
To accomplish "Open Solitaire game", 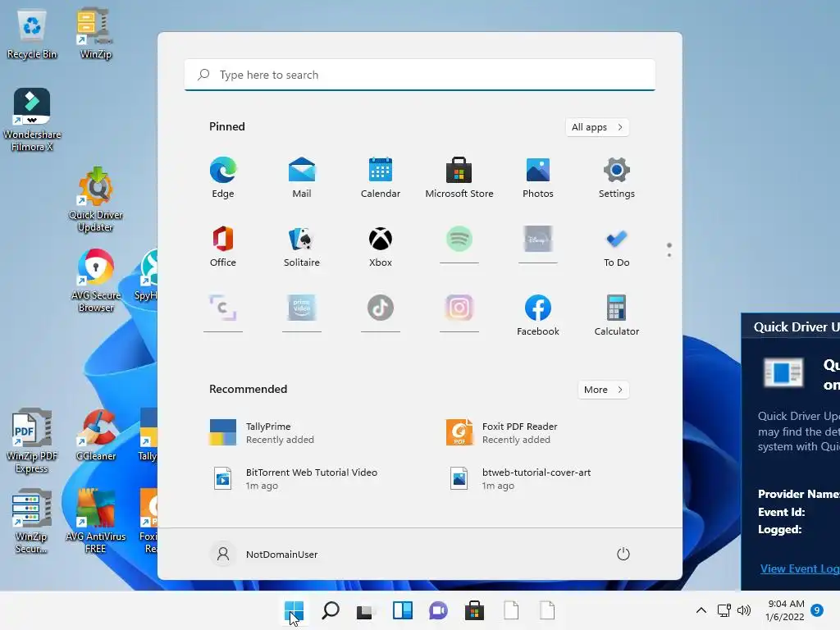I will click(302, 246).
